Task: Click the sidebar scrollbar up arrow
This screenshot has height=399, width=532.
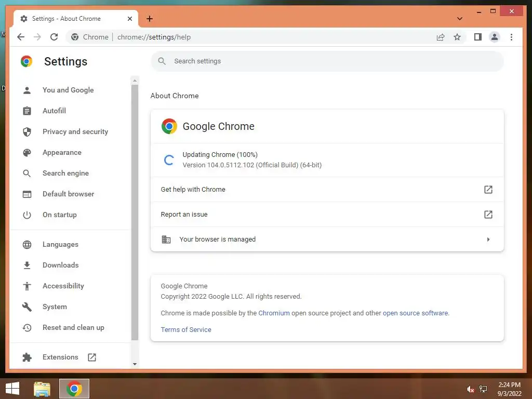Action: click(x=135, y=81)
